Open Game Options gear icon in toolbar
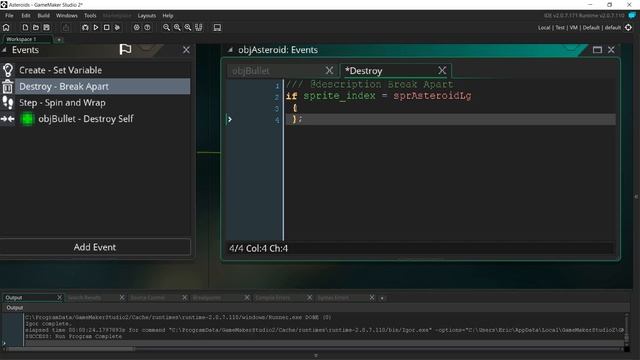Screen dimensions: 640x360 [x=136, y=28]
